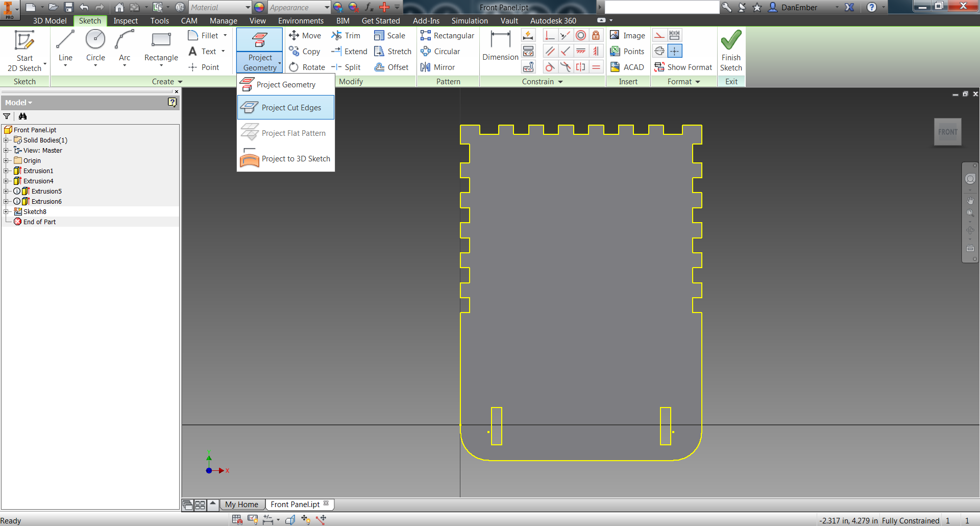
Task: Toggle Center Point format button
Action: coord(675,51)
